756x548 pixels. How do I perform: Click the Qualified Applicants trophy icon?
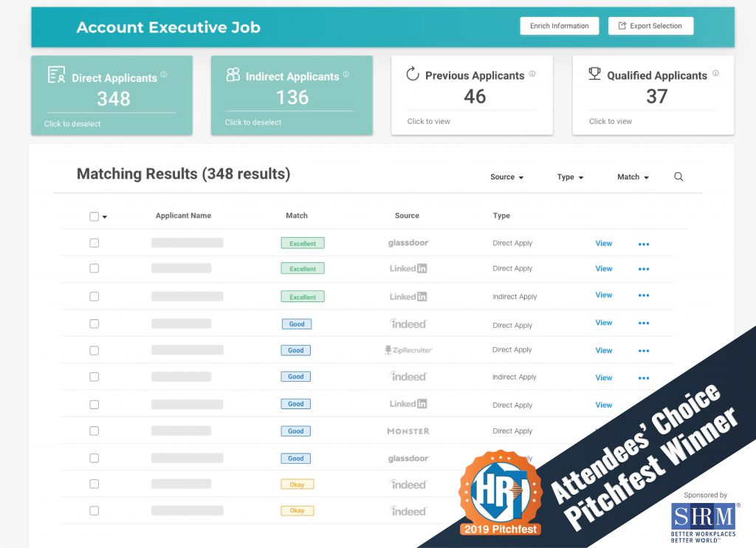594,74
